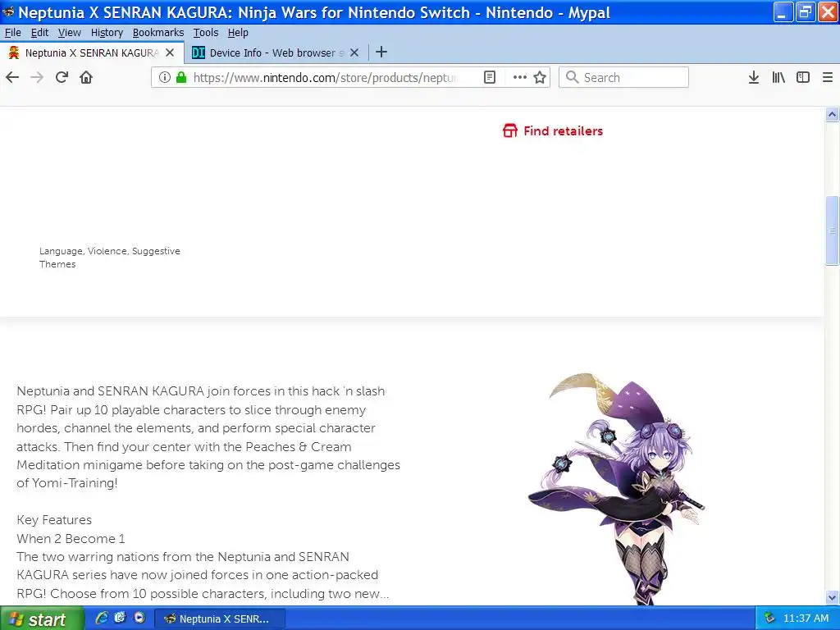Click the Find retailers store icon
This screenshot has height=630, width=840.
(510, 130)
